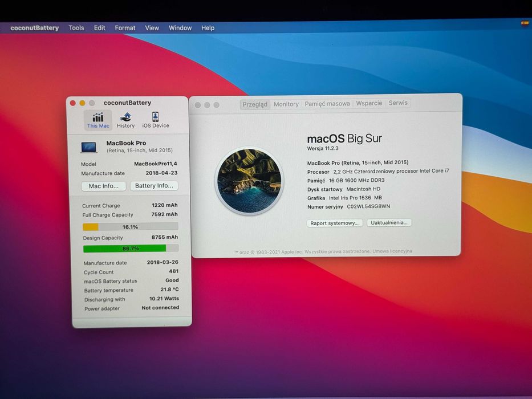Click the discharging value 10.21 Watts
Viewport: 532px width, 399px height.
[x=164, y=299]
